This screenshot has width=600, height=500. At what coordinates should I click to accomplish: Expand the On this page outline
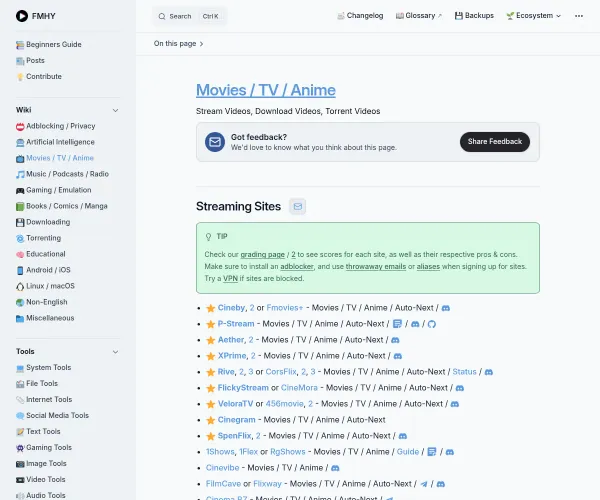coord(179,44)
